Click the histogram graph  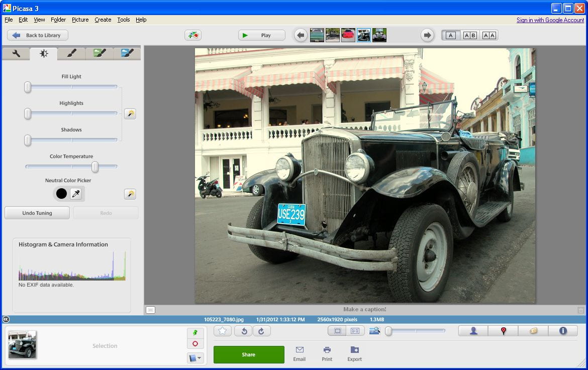click(x=72, y=266)
